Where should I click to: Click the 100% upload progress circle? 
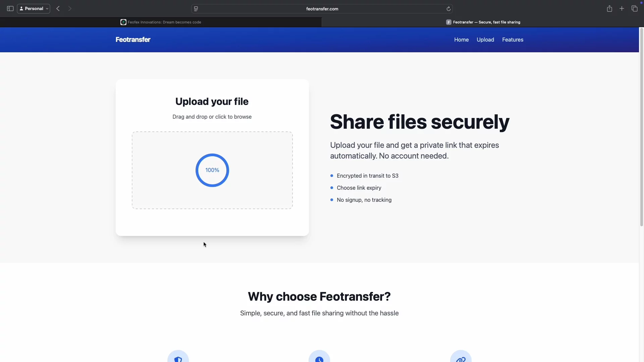click(x=212, y=170)
